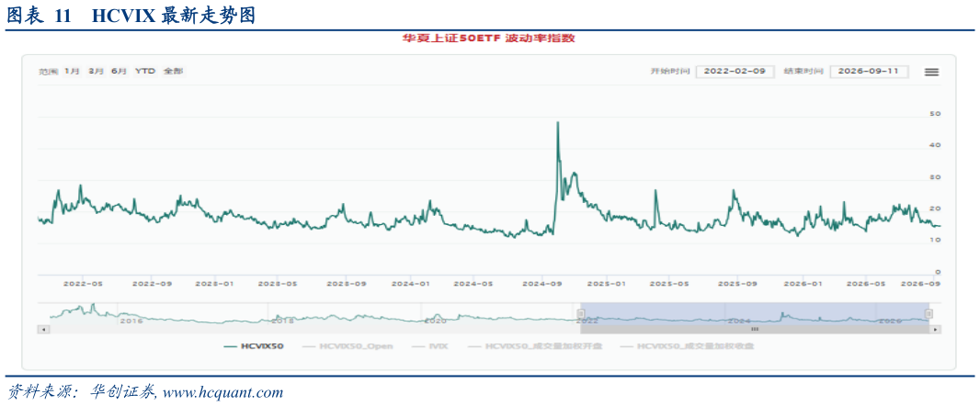Toggle the HCVIX50 legend series
980x406 pixels.
coord(254,345)
